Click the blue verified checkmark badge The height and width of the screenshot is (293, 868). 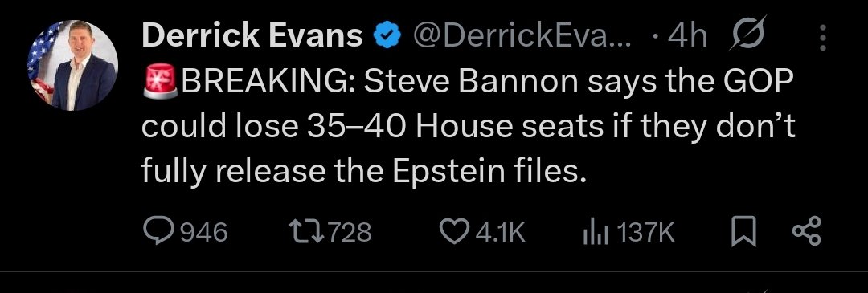pos(387,37)
